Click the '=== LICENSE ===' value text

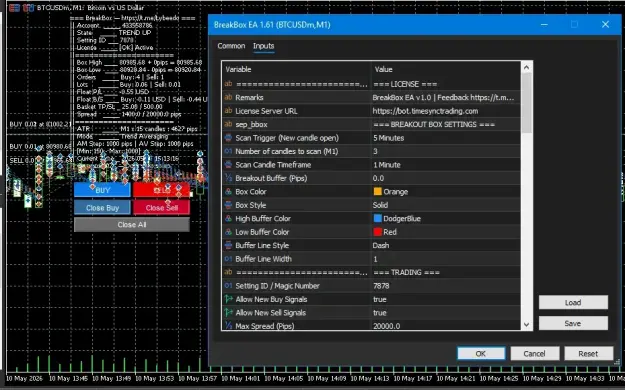pyautogui.click(x=405, y=84)
